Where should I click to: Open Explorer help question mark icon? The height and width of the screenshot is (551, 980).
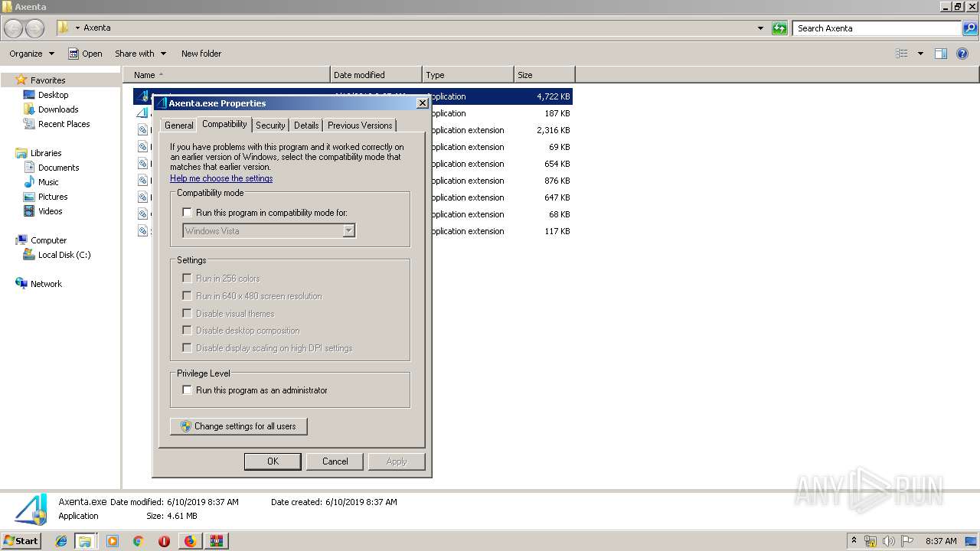point(962,54)
